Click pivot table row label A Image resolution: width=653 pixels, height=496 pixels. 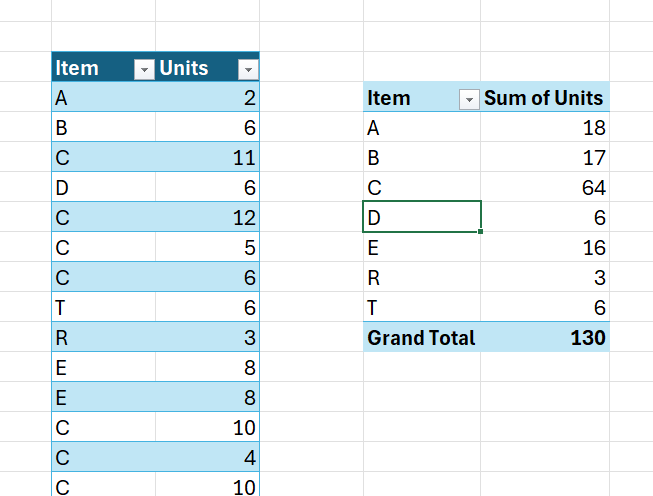click(421, 127)
